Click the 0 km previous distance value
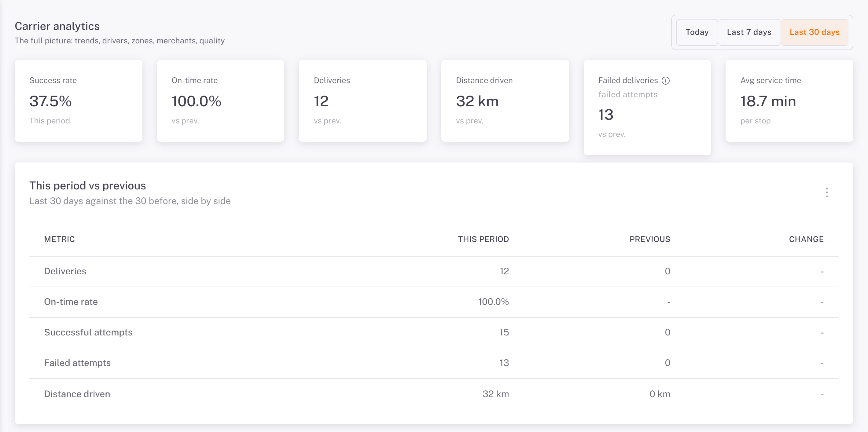868x432 pixels. click(x=660, y=394)
